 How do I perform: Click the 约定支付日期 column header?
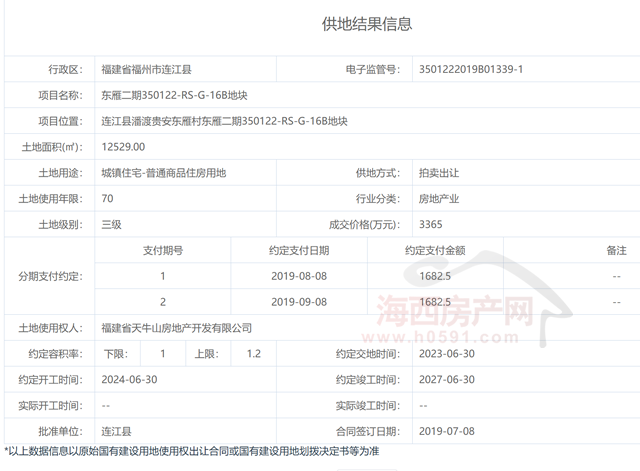(299, 250)
